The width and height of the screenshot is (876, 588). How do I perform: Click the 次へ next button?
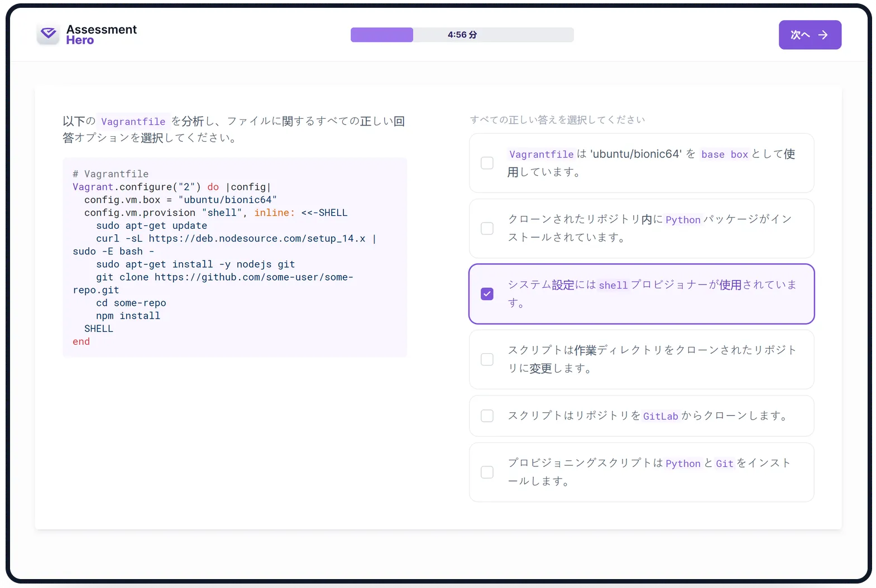[x=810, y=35]
